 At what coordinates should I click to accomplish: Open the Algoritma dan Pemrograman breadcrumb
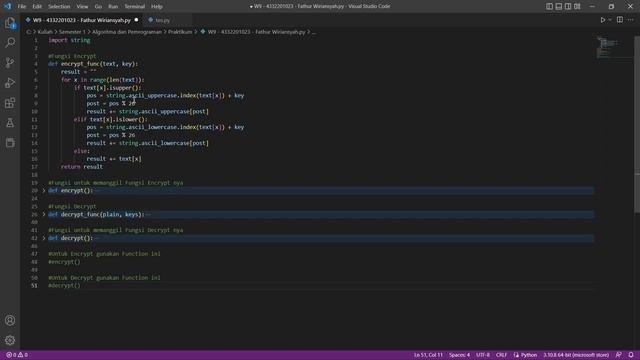[127, 32]
